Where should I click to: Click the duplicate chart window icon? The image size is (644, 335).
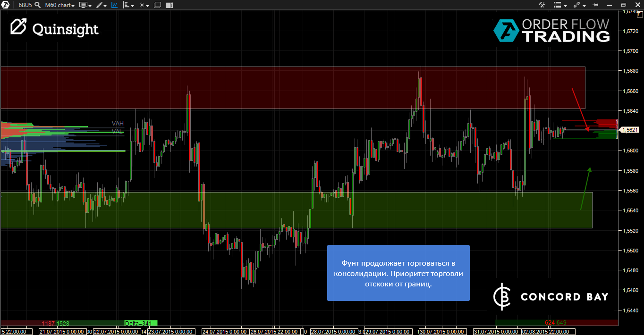[157, 5]
